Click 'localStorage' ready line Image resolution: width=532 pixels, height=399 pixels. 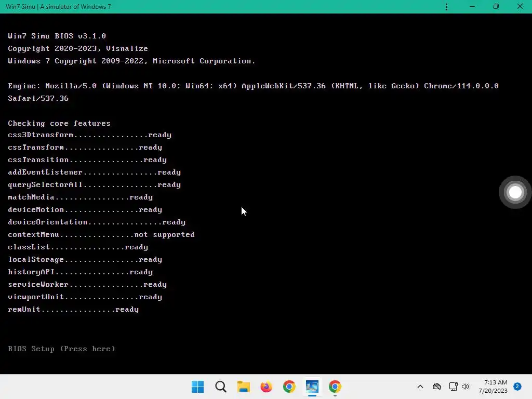(85, 260)
